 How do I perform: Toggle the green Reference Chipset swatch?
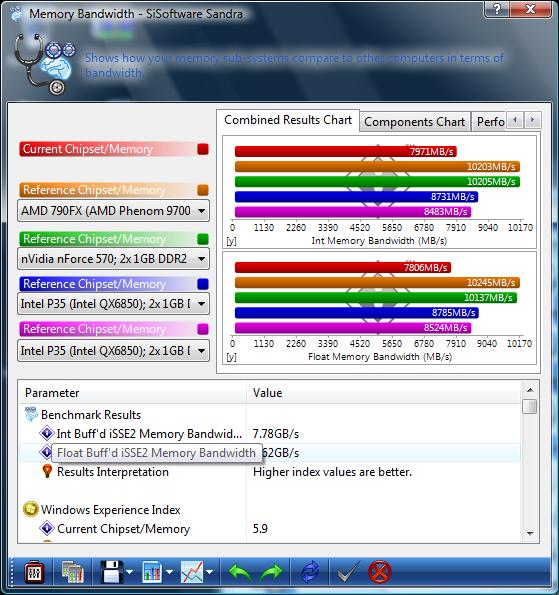coord(203,239)
